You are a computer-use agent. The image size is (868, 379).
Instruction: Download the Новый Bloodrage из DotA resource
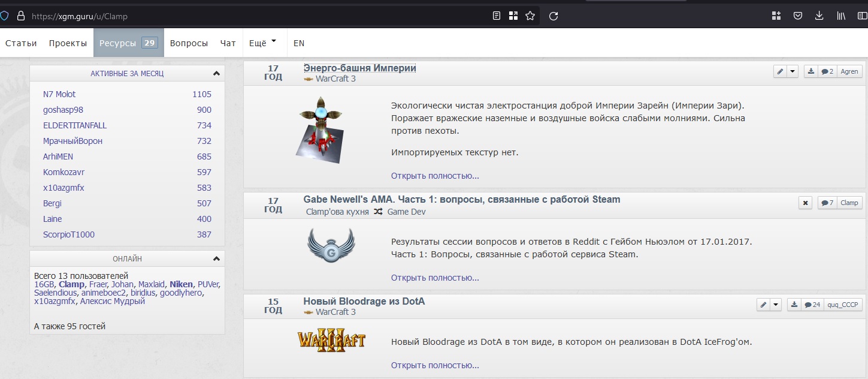[794, 305]
